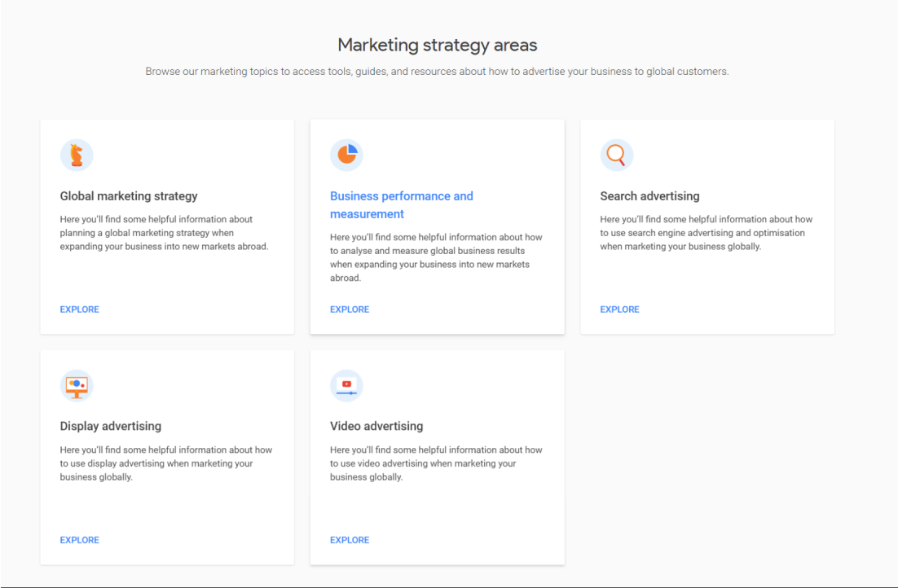Open the Display advertising heading
898x588 pixels.
pos(111,426)
